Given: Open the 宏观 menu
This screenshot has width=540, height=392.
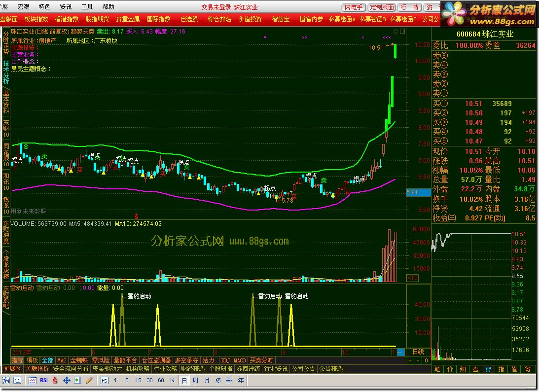Looking at the screenshot, I should 23,7.
